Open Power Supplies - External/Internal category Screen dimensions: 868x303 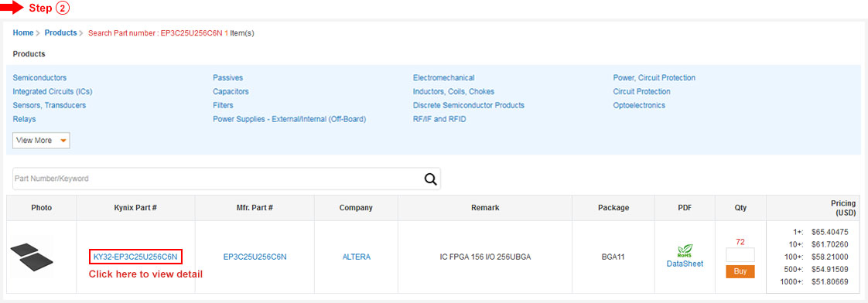[289, 119]
